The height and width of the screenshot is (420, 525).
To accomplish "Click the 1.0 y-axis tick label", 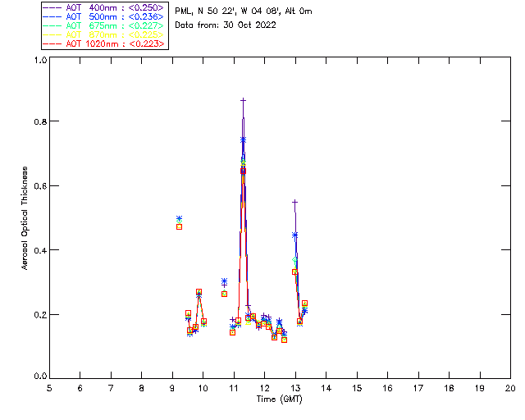I will [x=40, y=60].
